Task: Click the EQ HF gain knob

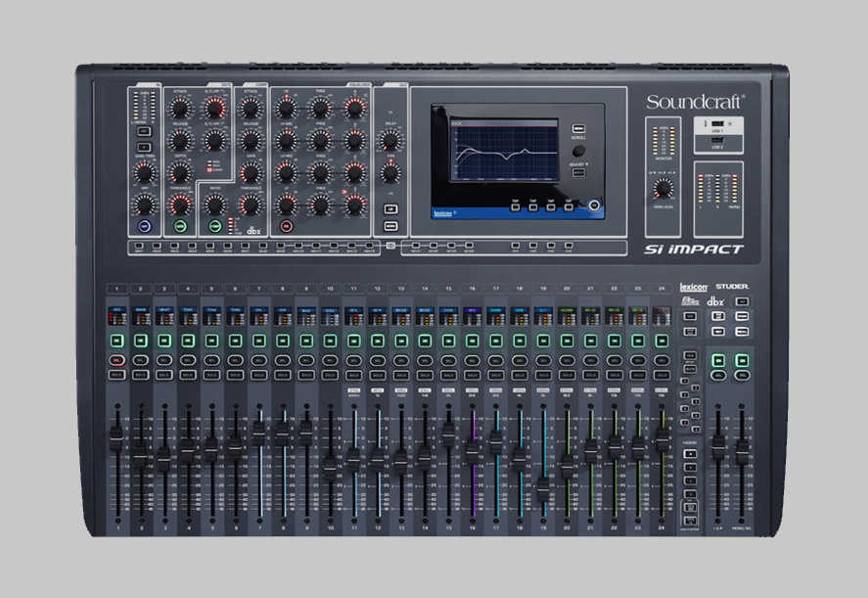Action: [x=286, y=108]
